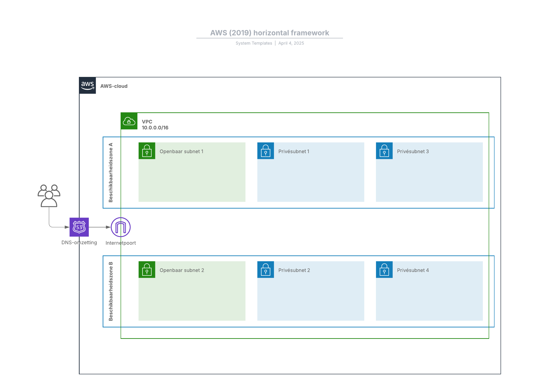
Task: Click the AWS cloud logo icon
Action: 87,85
